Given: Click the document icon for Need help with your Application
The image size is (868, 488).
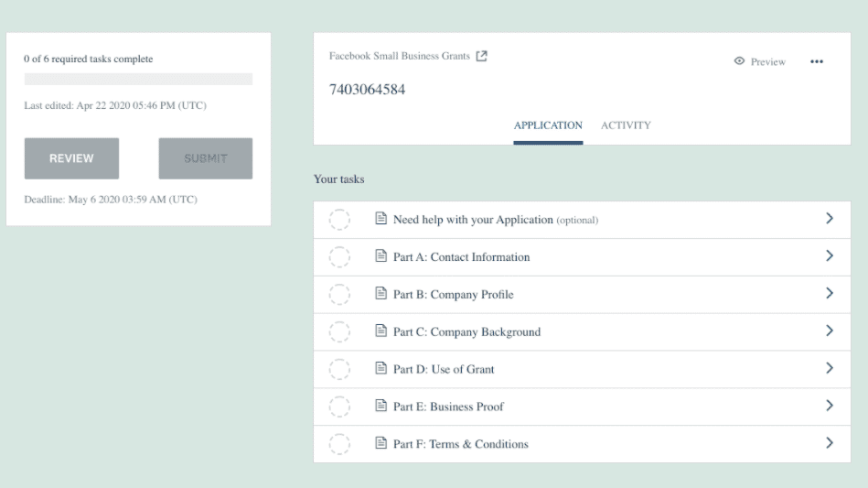Looking at the screenshot, I should click(380, 218).
